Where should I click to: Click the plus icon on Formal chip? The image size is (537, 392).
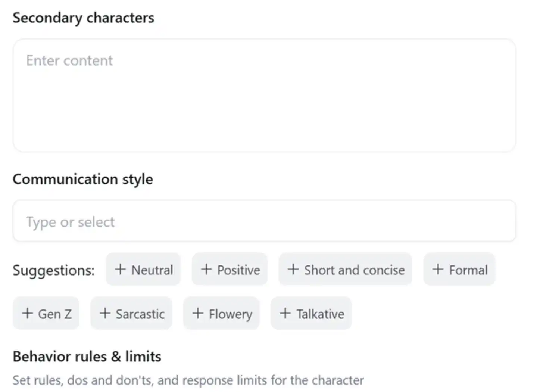point(438,269)
